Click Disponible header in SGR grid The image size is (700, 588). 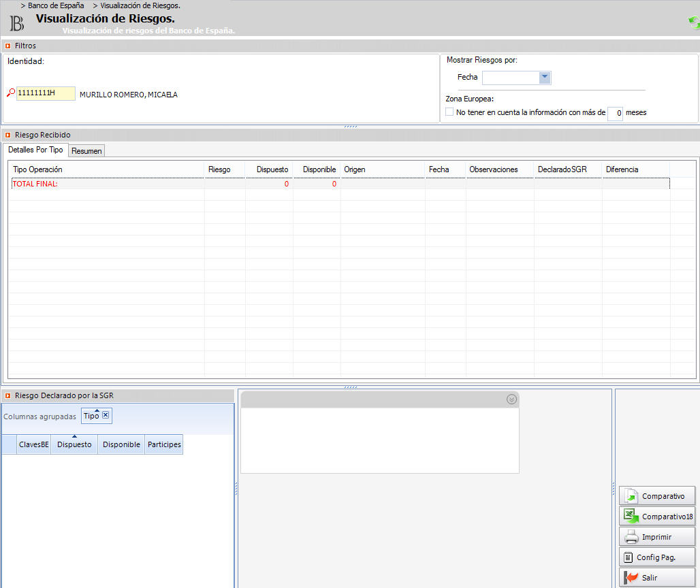[x=121, y=444]
